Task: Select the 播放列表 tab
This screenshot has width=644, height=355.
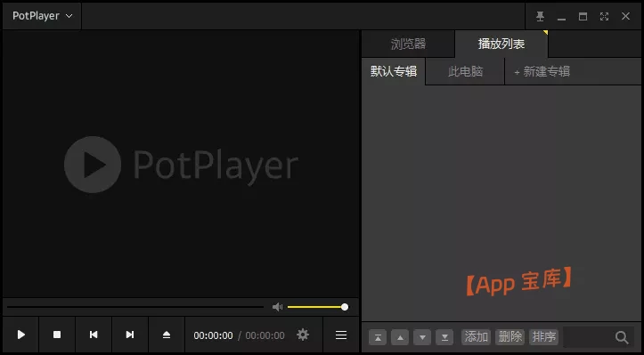Action: (501, 44)
